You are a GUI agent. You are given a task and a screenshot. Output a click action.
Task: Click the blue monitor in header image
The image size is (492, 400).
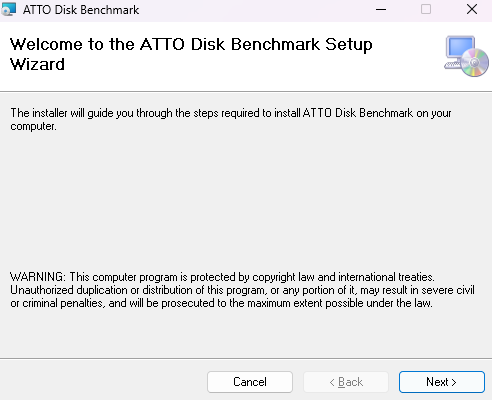pyautogui.click(x=460, y=50)
